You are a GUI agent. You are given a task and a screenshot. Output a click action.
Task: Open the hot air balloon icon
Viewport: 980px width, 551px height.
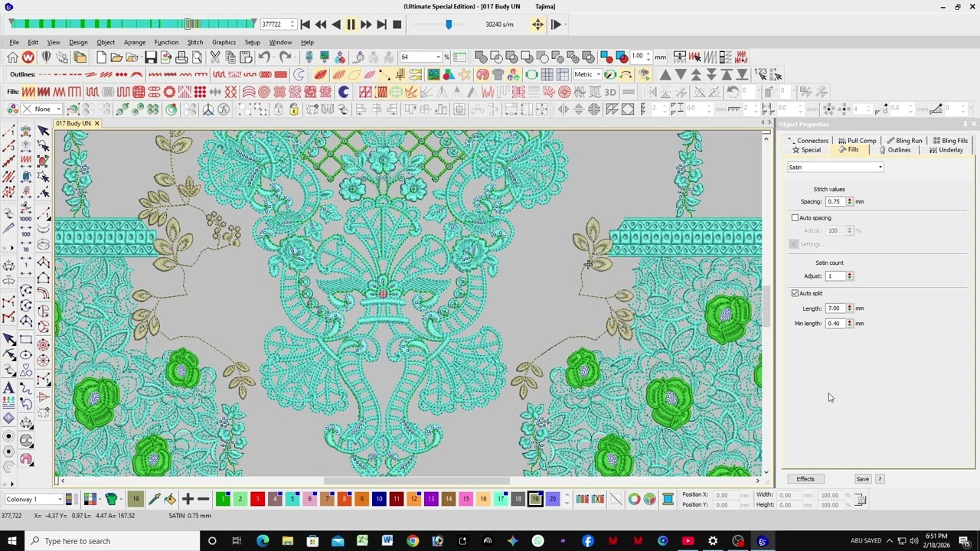[x=46, y=57]
